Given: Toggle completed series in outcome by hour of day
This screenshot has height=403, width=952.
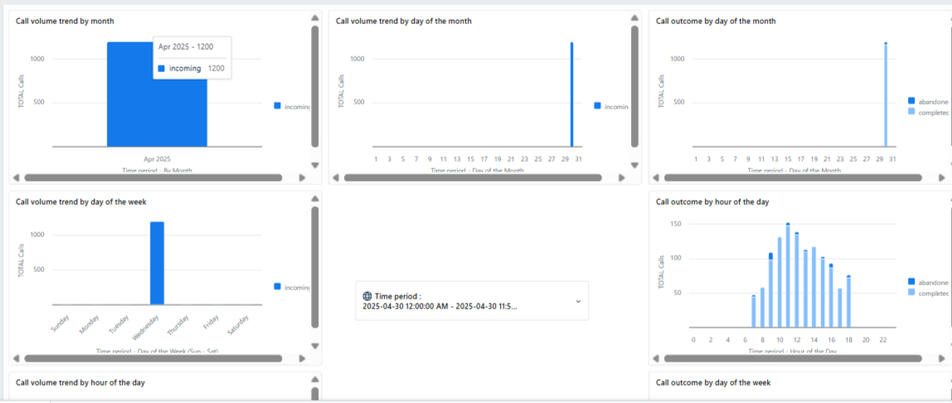Looking at the screenshot, I should 911,292.
